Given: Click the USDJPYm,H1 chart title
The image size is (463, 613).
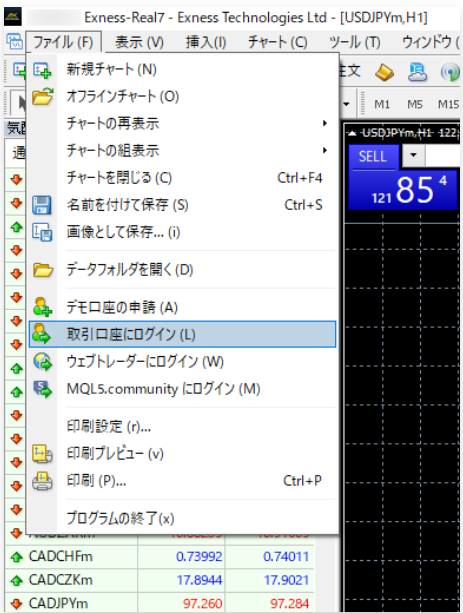Looking at the screenshot, I should pyautogui.click(x=395, y=133).
